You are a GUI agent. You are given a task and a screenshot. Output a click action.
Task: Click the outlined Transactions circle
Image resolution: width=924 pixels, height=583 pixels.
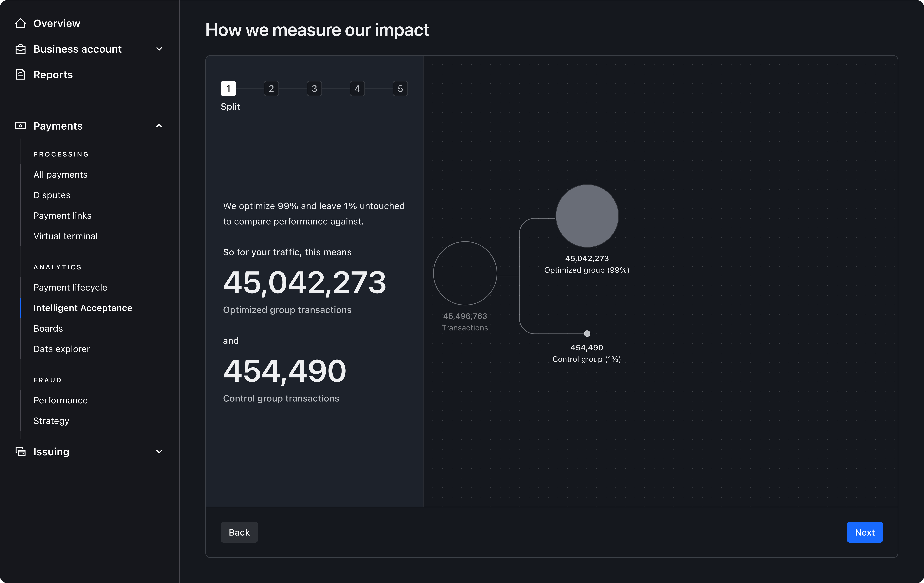(465, 274)
